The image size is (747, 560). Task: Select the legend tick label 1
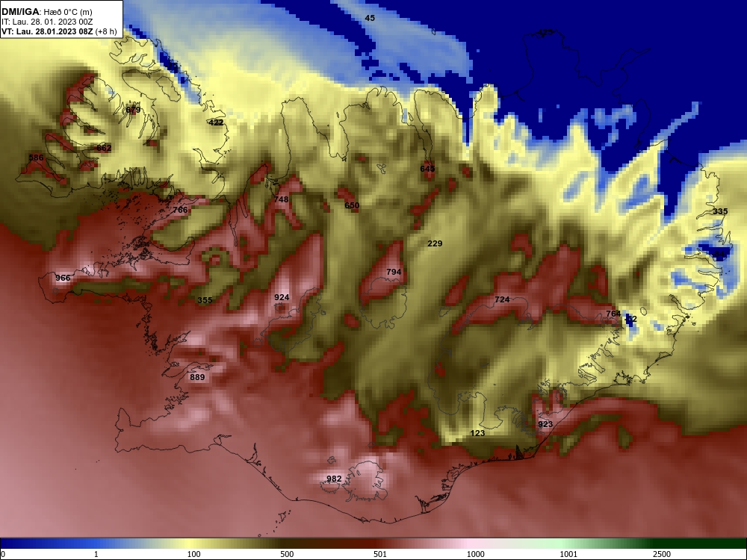pyautogui.click(x=96, y=554)
